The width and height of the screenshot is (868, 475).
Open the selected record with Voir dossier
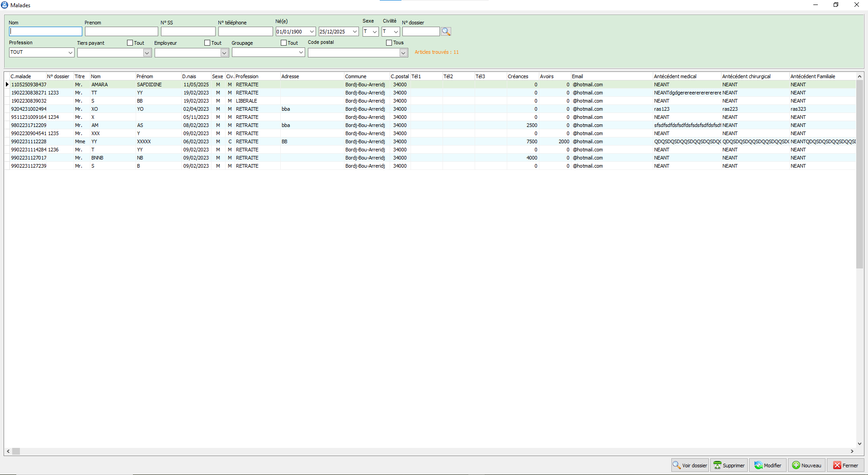690,465
